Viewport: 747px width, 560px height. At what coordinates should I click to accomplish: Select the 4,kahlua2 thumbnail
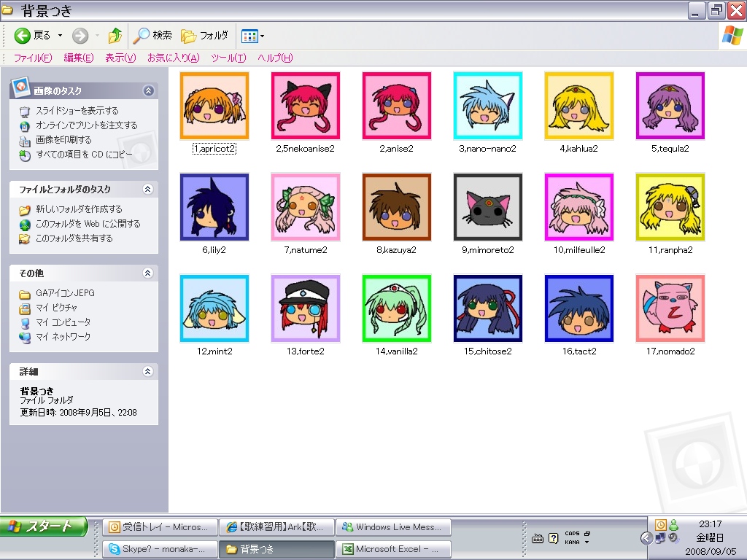578,106
